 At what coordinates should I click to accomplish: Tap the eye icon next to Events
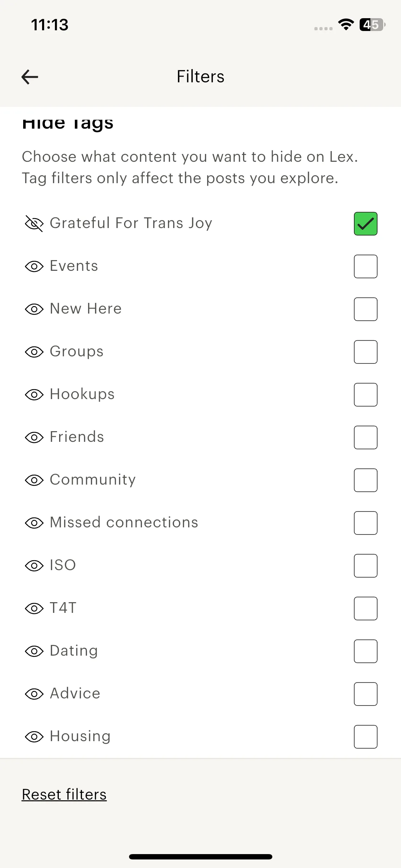point(34,266)
